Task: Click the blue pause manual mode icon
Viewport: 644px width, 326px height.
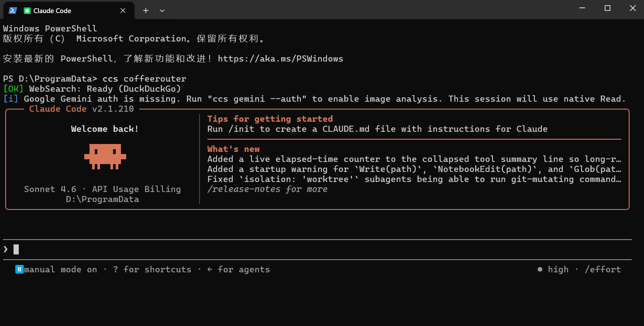Action: [x=19, y=269]
